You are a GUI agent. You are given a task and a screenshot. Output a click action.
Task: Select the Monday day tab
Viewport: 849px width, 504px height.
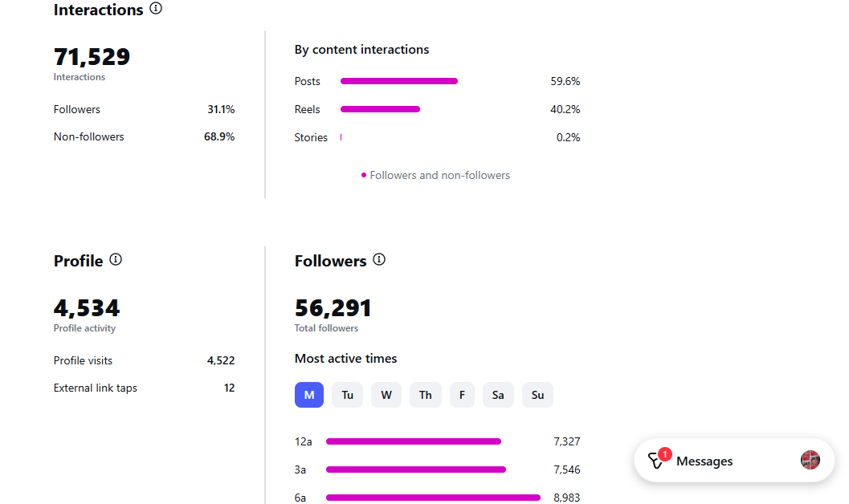point(309,395)
